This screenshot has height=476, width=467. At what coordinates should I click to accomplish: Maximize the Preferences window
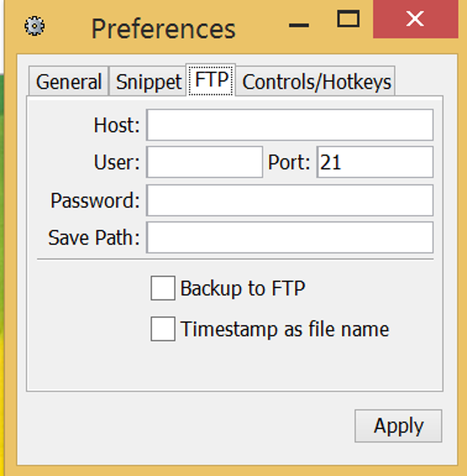[x=348, y=19]
